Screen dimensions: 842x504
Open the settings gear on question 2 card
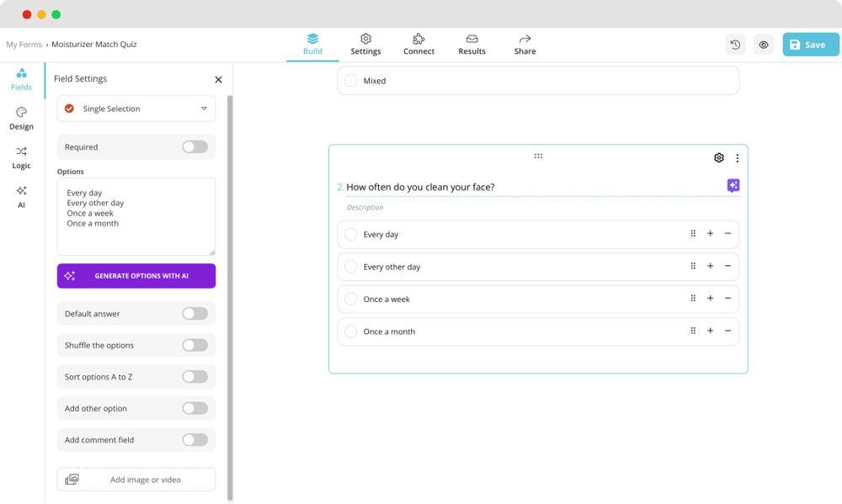[x=718, y=157]
